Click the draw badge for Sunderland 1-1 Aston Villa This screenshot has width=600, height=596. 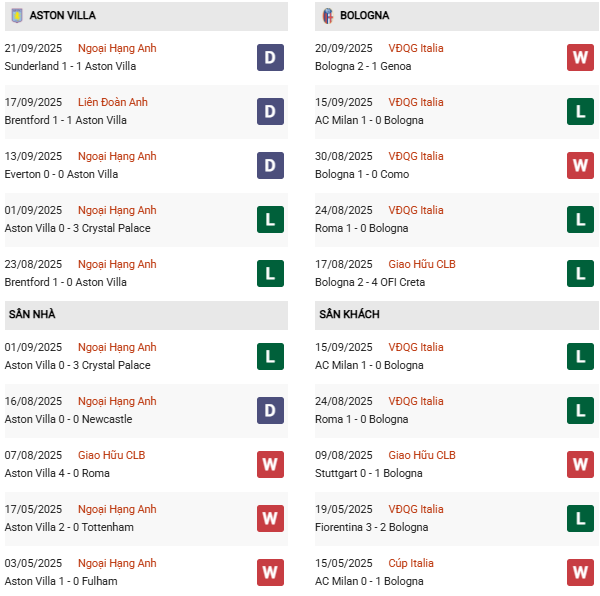270,58
